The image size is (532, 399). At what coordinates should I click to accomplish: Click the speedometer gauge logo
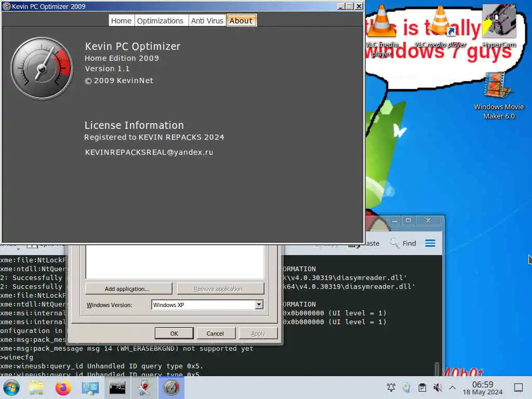click(42, 68)
